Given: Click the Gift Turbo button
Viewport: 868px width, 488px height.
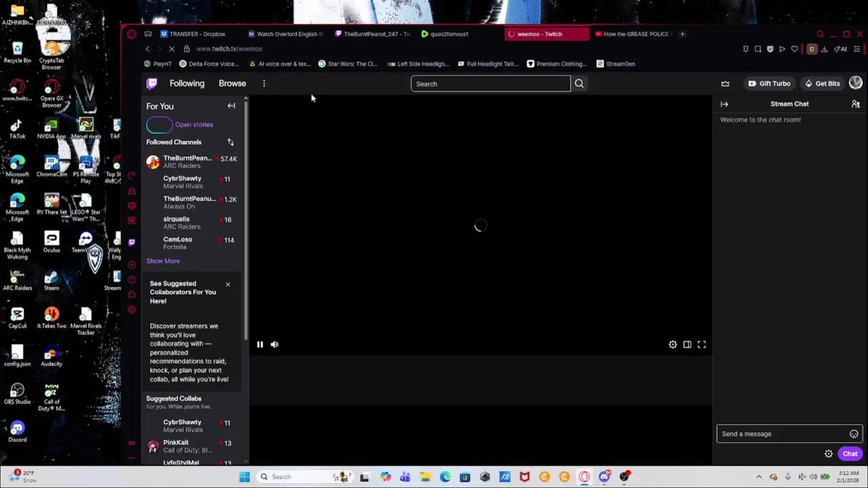Looking at the screenshot, I should (769, 83).
